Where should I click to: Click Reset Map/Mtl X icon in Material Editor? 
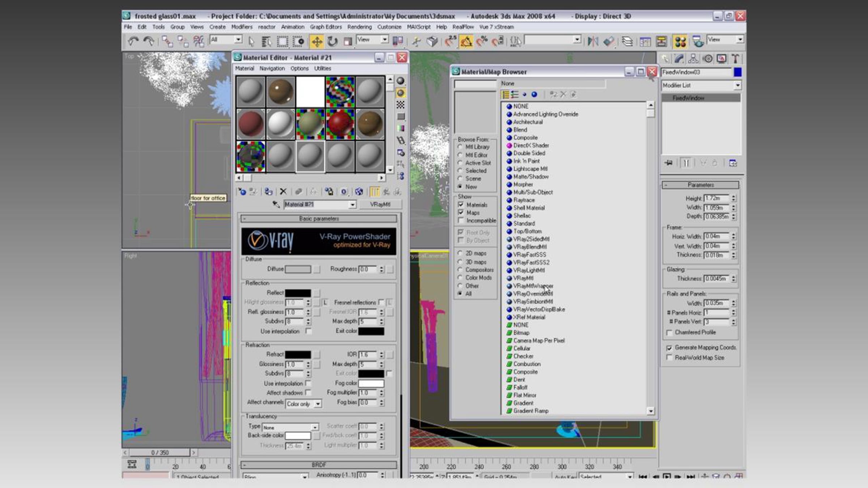tap(283, 192)
